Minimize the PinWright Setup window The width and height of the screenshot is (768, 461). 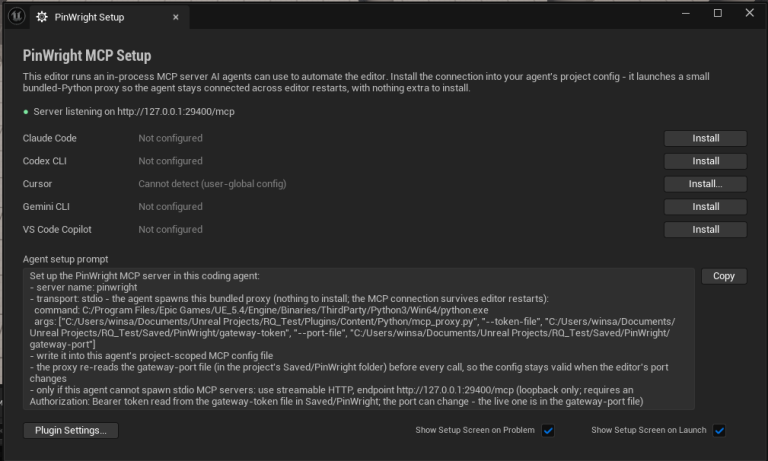tap(686, 13)
